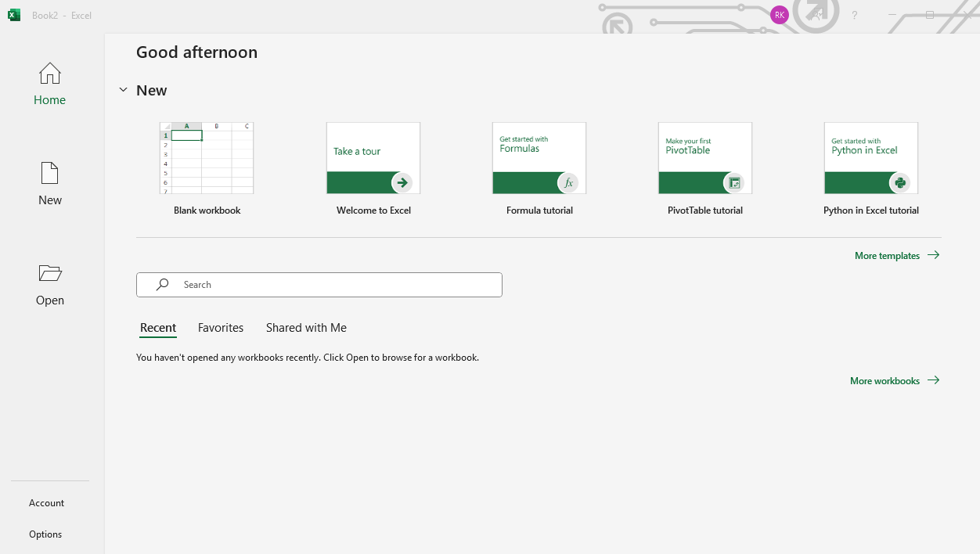Click the PivotTable icon on tutorial card
This screenshot has width=980, height=554.
[x=733, y=183]
